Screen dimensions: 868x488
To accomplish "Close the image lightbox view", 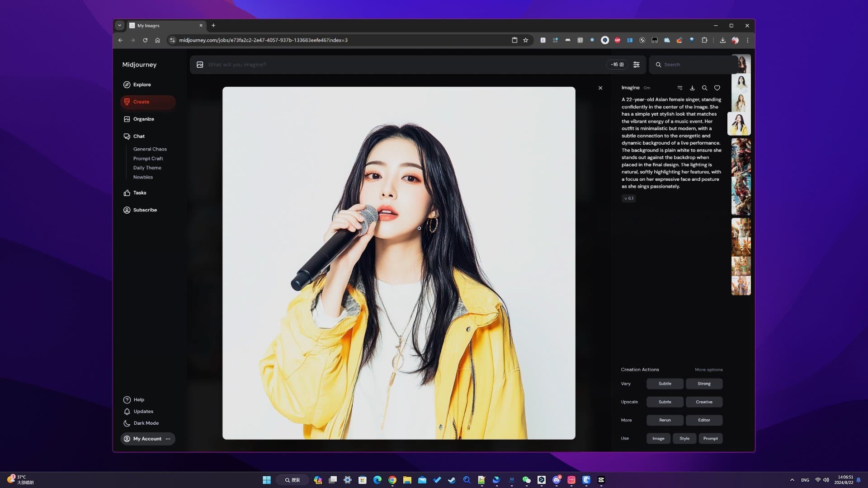I will tap(600, 88).
